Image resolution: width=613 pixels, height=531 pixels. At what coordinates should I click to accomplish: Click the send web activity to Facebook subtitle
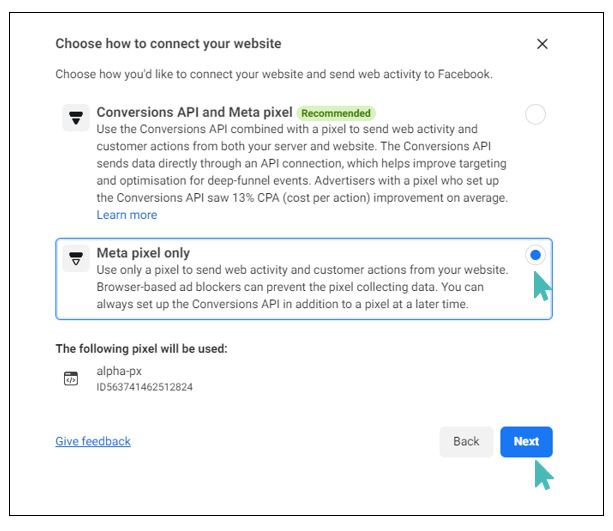coord(274,74)
